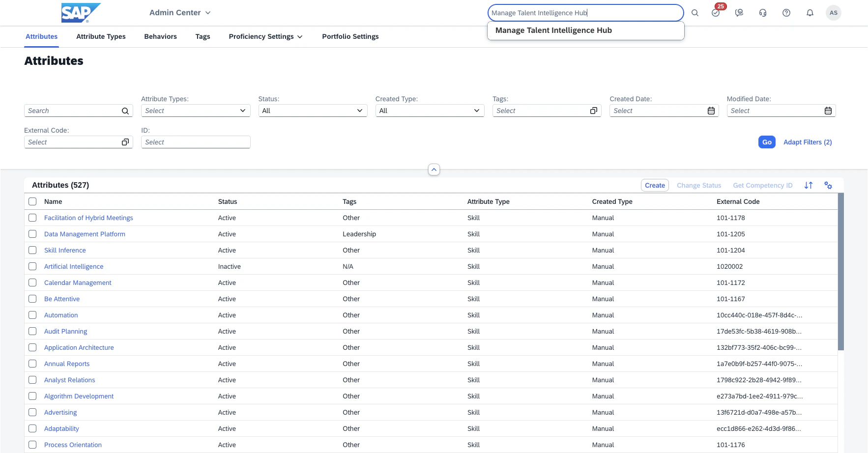
Task: Select all attributes with the header checkbox
Action: (32, 201)
